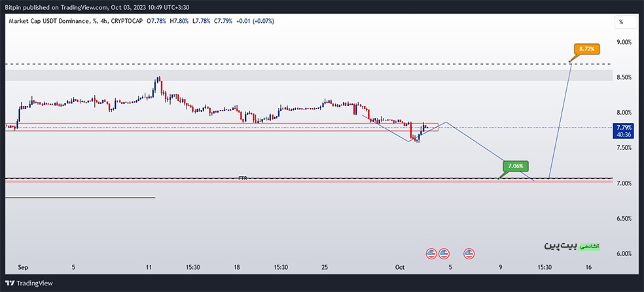The width and height of the screenshot is (644, 292).
Task: Click the open value O7.78%
Action: click(x=156, y=20)
